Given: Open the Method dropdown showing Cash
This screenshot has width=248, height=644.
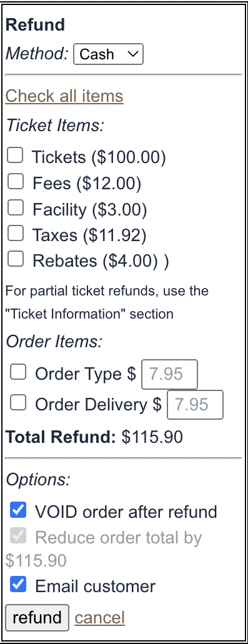Looking at the screenshot, I should click(109, 54).
